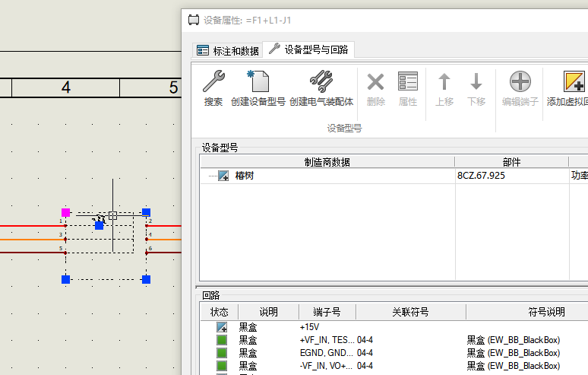Click 04-4 link in +VF_IN row
Viewport: 588px width, 375px height.
(x=365, y=340)
